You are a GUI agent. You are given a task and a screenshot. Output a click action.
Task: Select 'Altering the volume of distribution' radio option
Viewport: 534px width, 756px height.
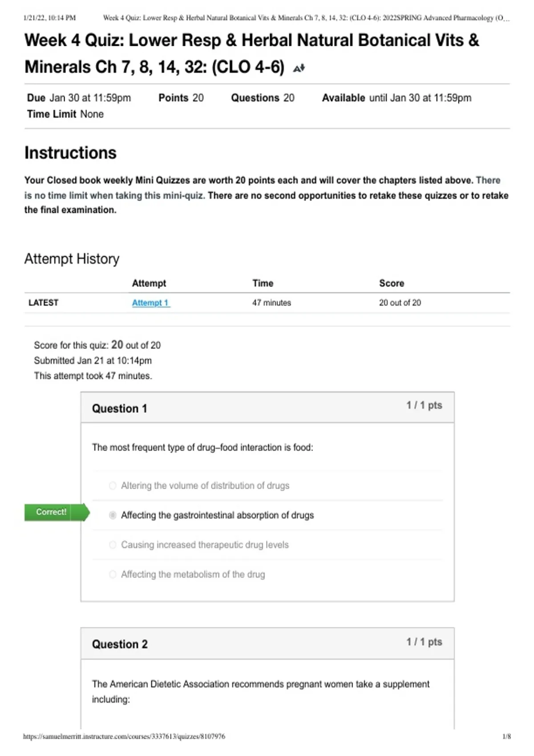113,486
